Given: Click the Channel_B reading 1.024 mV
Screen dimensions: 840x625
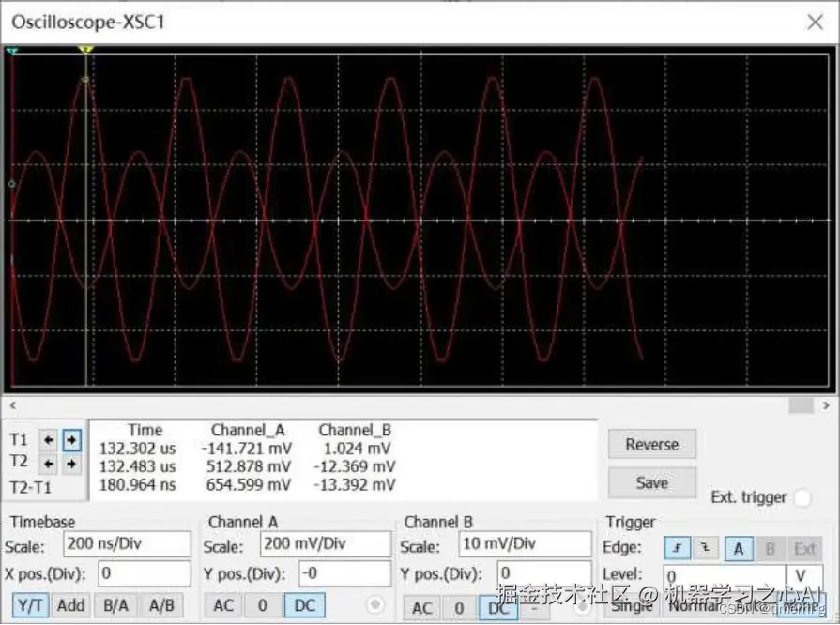Looking at the screenshot, I should pos(357,449).
